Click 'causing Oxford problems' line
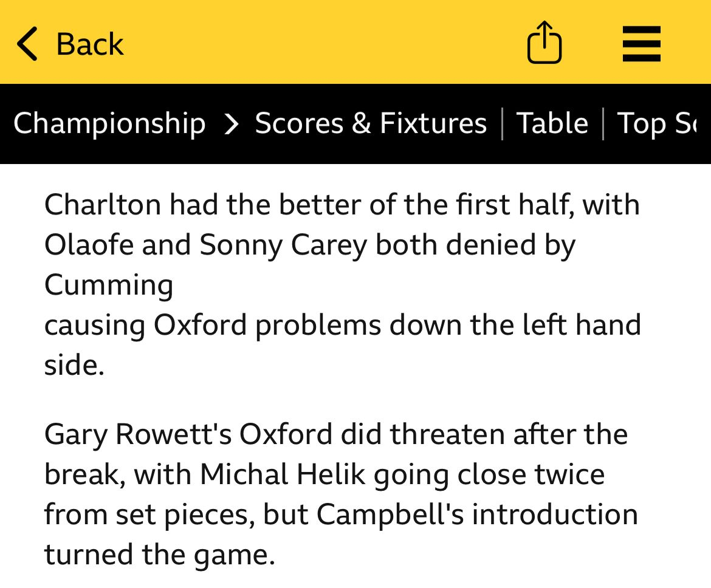Screen dimensions: 711x588 (x=213, y=326)
